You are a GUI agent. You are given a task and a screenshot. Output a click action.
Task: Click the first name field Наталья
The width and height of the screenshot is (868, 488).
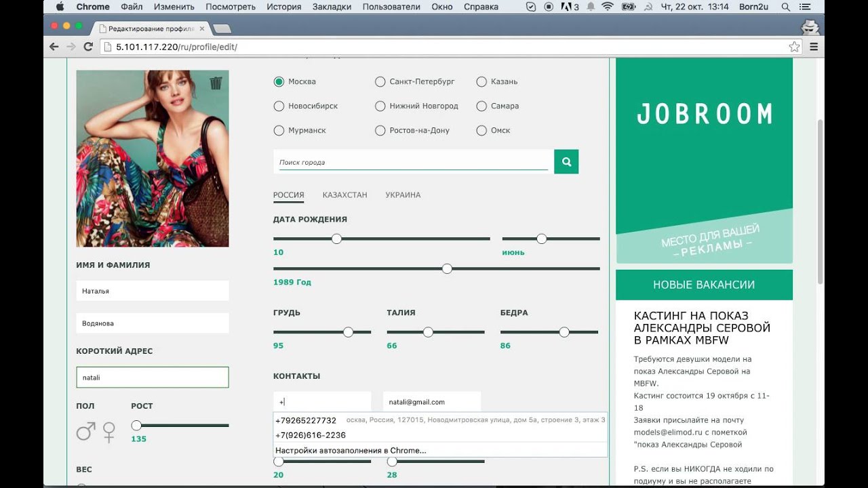coord(153,291)
